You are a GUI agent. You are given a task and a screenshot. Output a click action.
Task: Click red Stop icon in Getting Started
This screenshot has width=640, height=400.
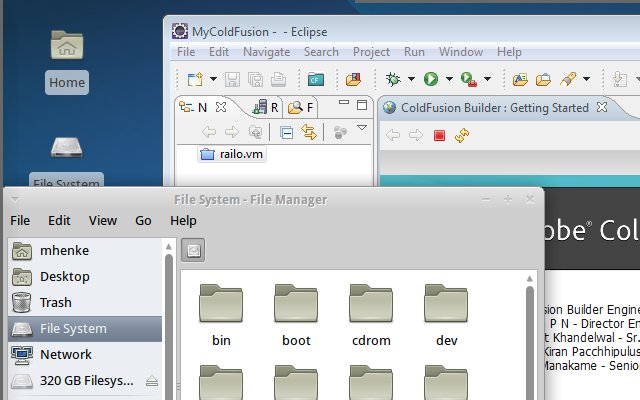(439, 135)
